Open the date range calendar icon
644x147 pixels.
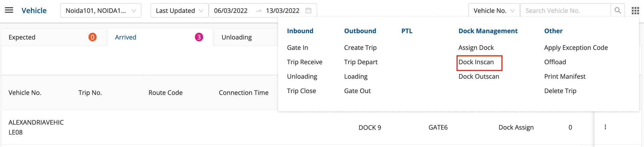pyautogui.click(x=309, y=10)
